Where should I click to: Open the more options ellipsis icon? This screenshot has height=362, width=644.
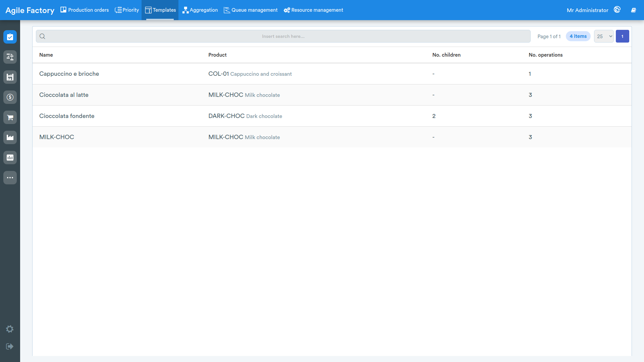click(10, 178)
